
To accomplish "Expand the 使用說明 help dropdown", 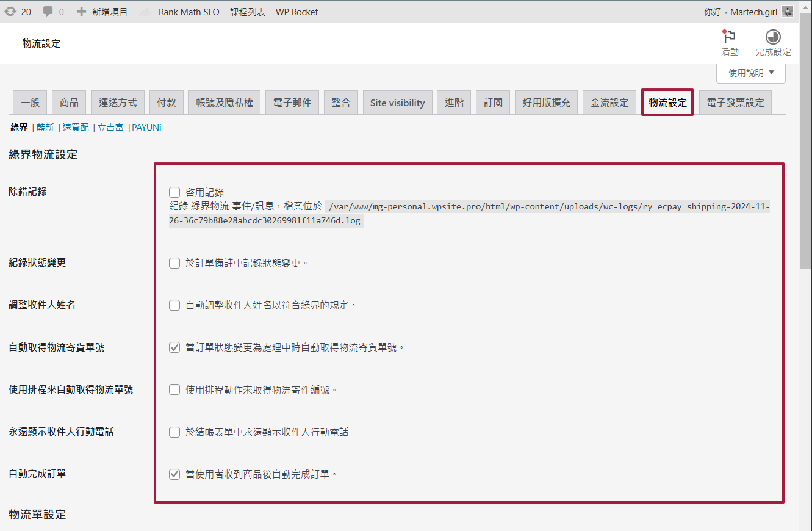I will coord(751,73).
